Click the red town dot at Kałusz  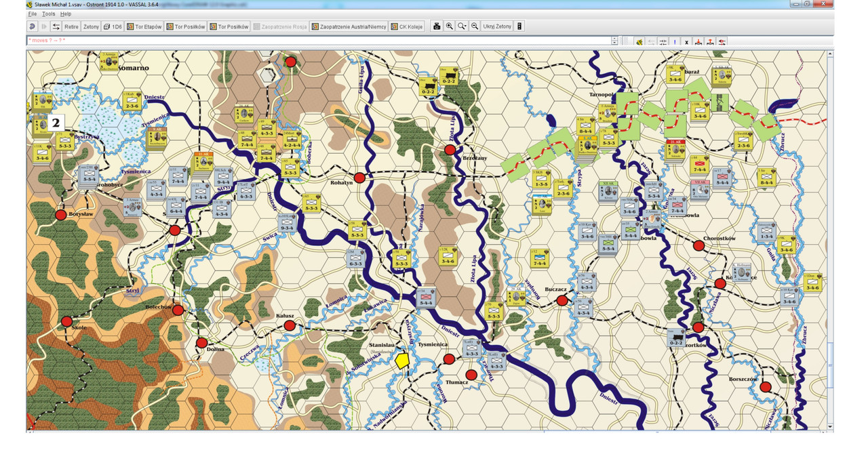(x=290, y=325)
